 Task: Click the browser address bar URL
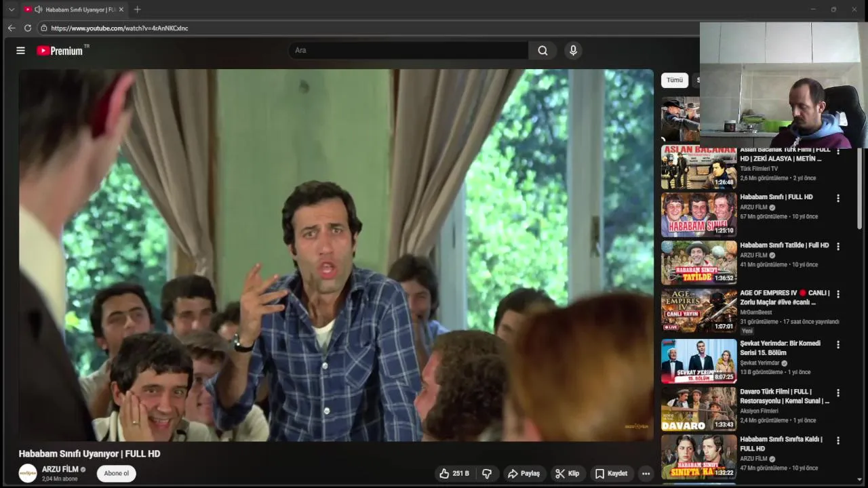point(119,28)
